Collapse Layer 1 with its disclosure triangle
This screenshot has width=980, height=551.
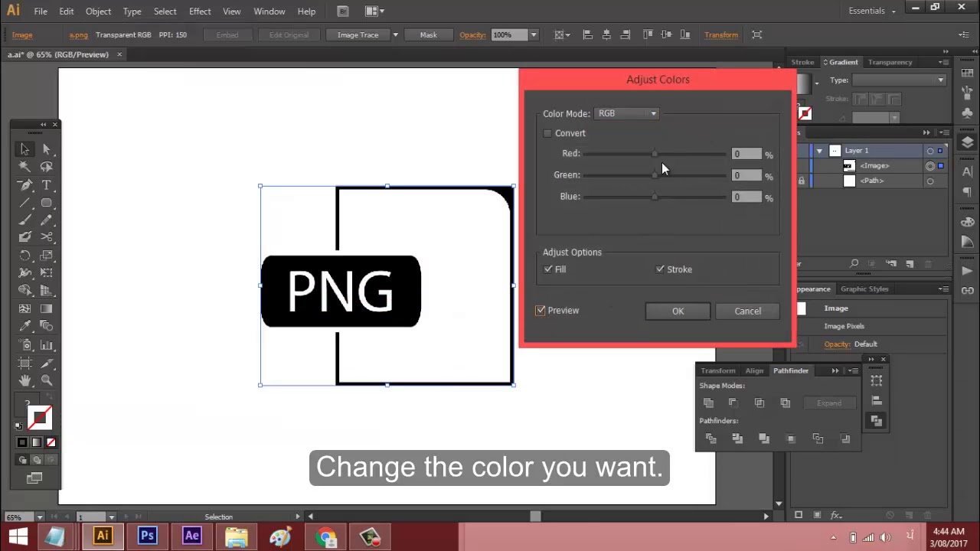[820, 150]
